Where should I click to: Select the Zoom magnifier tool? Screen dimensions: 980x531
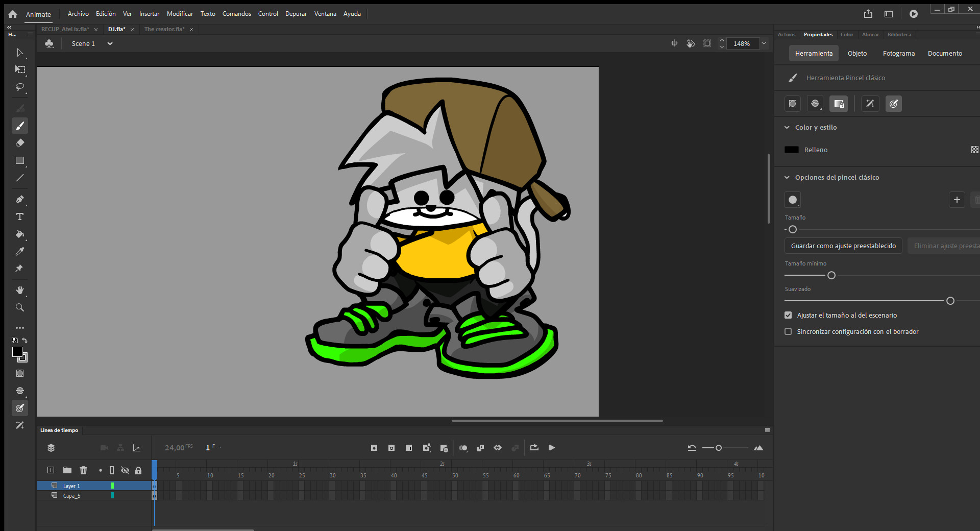(20, 307)
